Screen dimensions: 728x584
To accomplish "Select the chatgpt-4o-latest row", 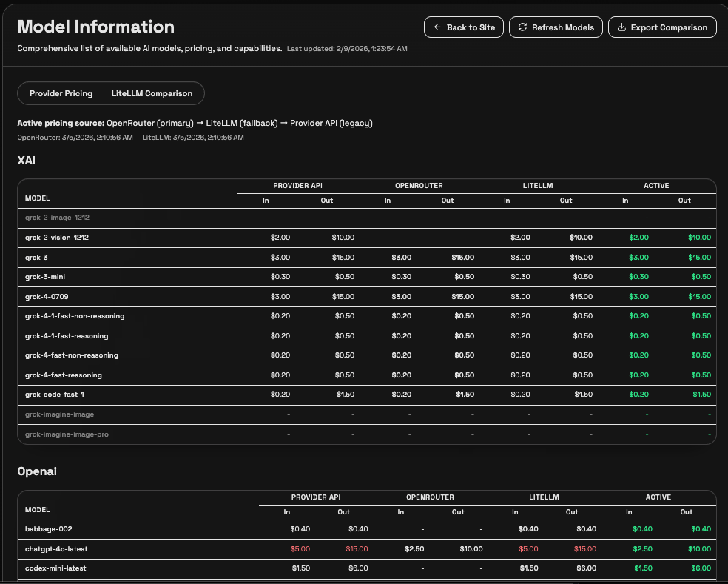I will click(x=148, y=548).
